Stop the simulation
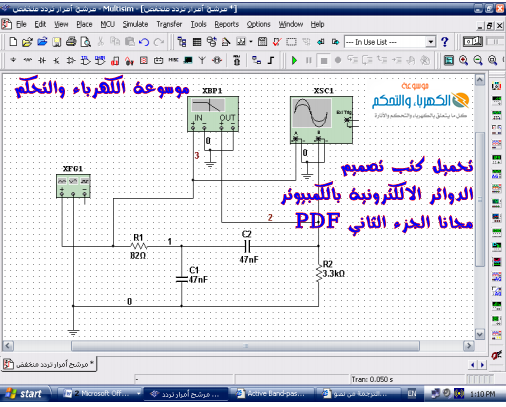Screen dimensions: 506x407 coord(323,61)
